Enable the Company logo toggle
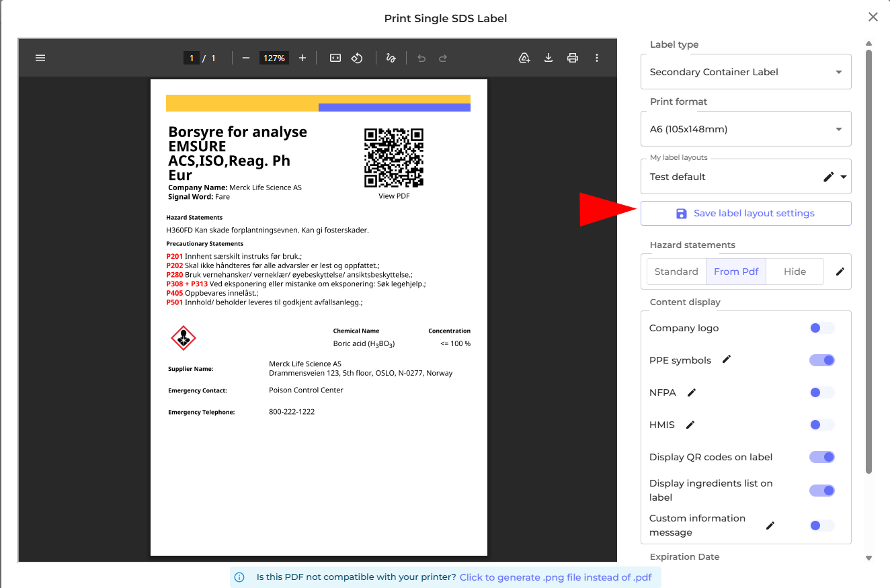890x588 pixels. (x=821, y=328)
